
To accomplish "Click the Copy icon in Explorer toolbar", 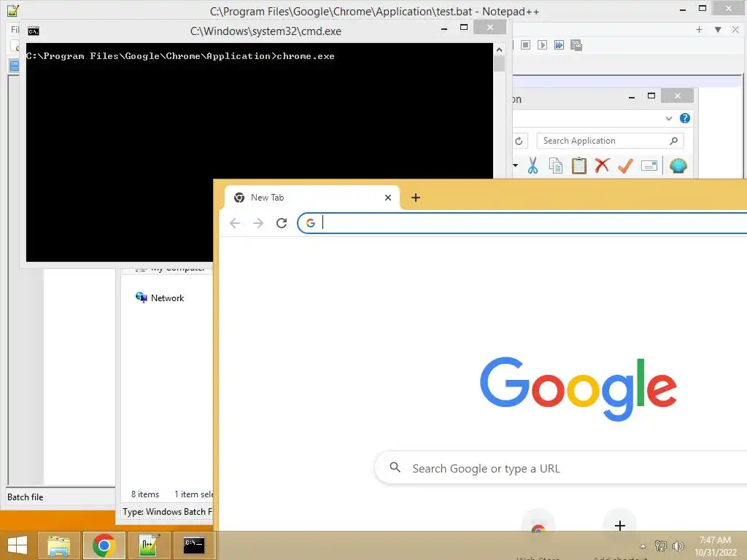I will (x=555, y=166).
